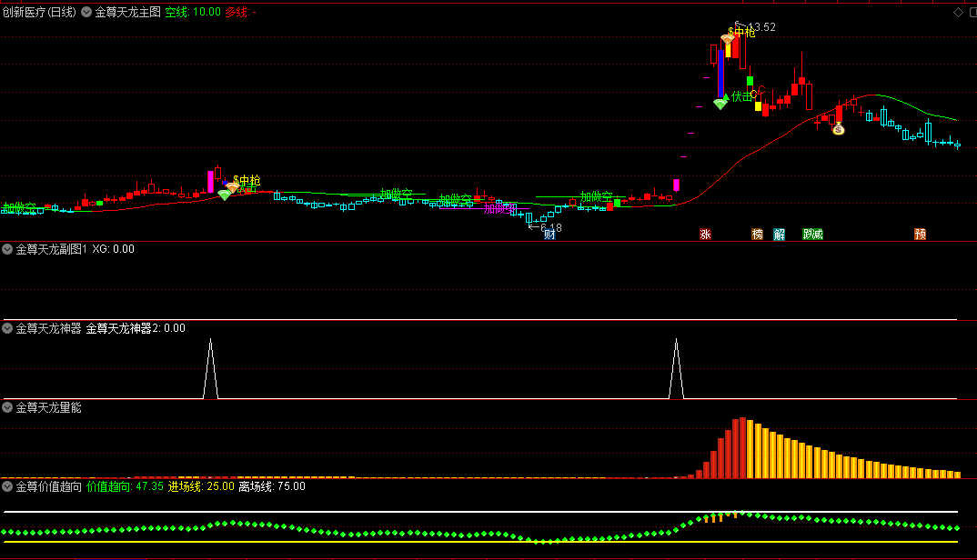This screenshot has height=560, width=977.
Task: Click the 财 info marker under the chart
Action: (549, 235)
